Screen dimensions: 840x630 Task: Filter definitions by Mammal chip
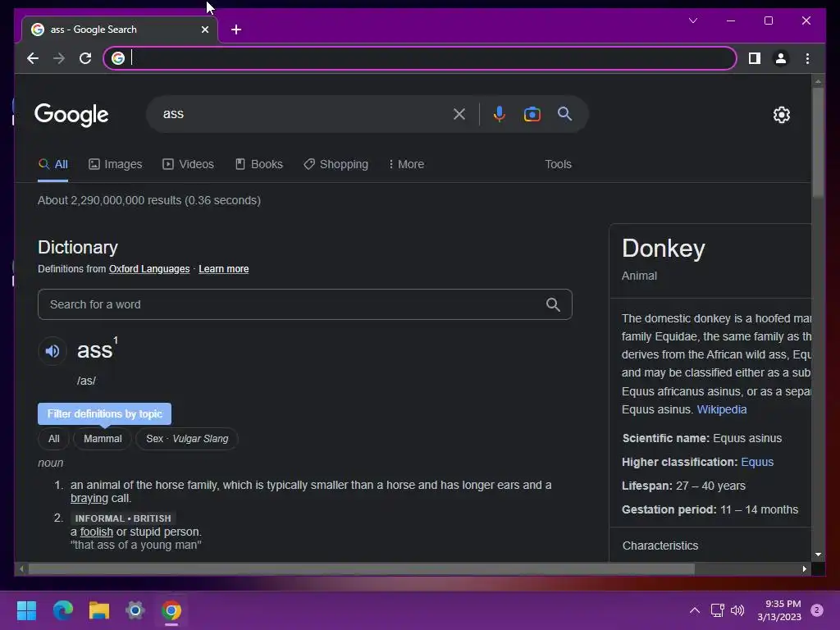pyautogui.click(x=103, y=439)
